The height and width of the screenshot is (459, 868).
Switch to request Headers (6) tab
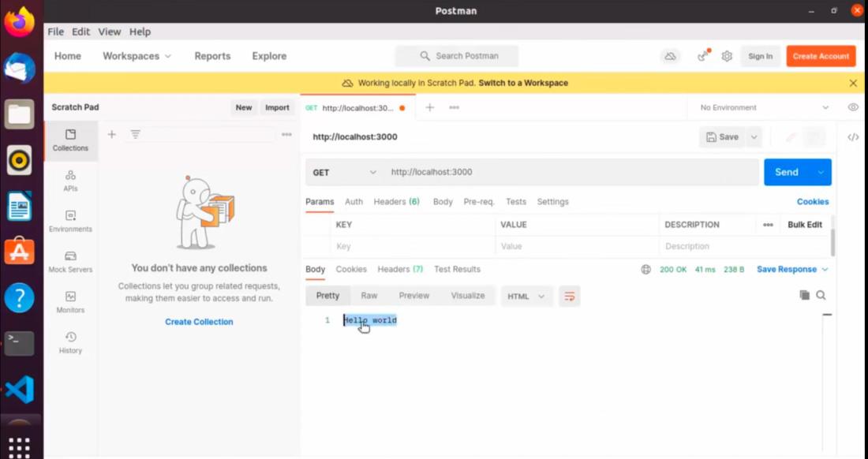[396, 202]
